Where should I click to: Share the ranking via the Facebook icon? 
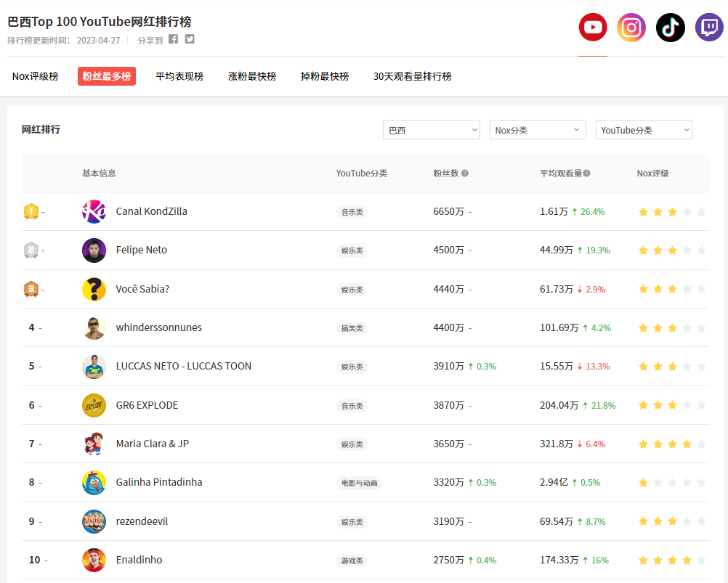coord(172,40)
